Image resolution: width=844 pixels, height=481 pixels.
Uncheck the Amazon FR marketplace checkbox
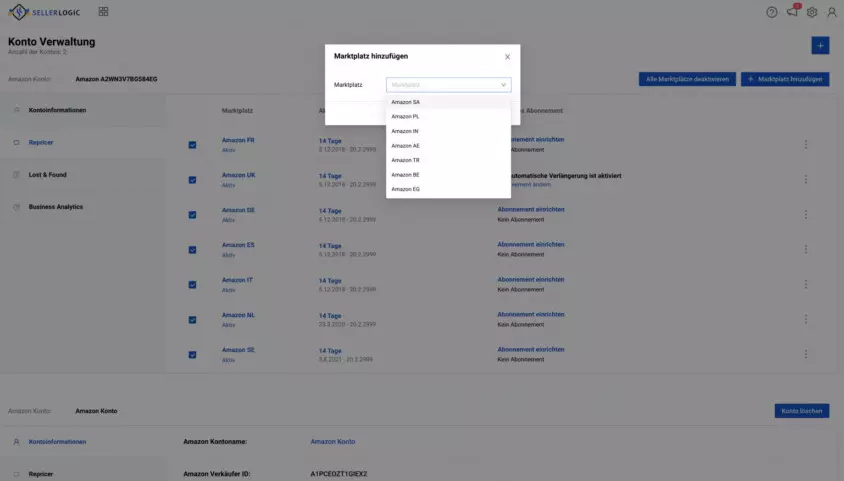click(192, 145)
